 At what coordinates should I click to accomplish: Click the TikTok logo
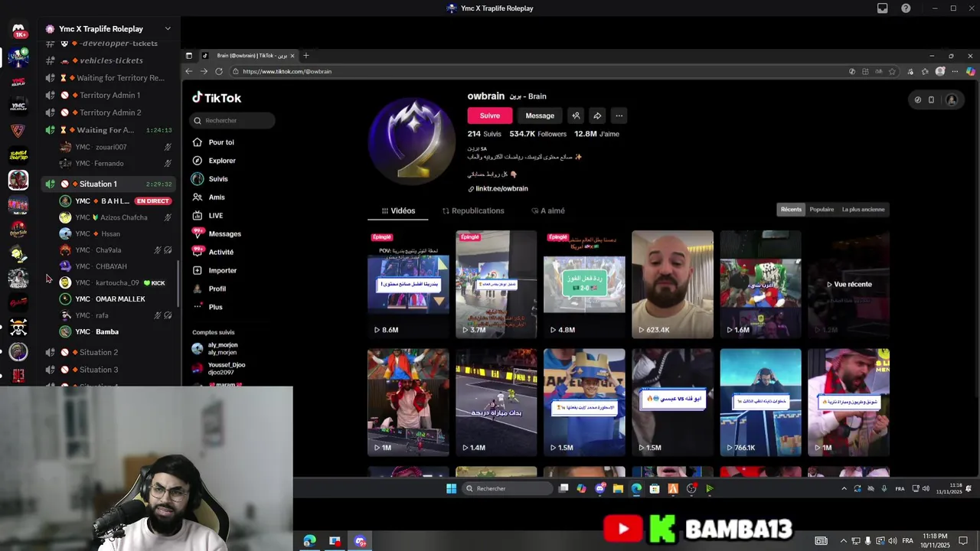click(x=217, y=98)
